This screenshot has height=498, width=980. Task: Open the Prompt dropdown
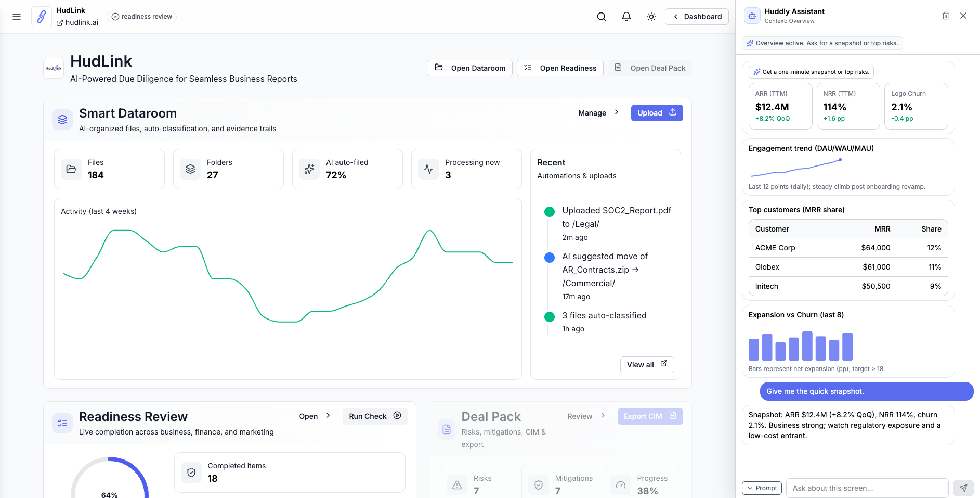point(762,488)
